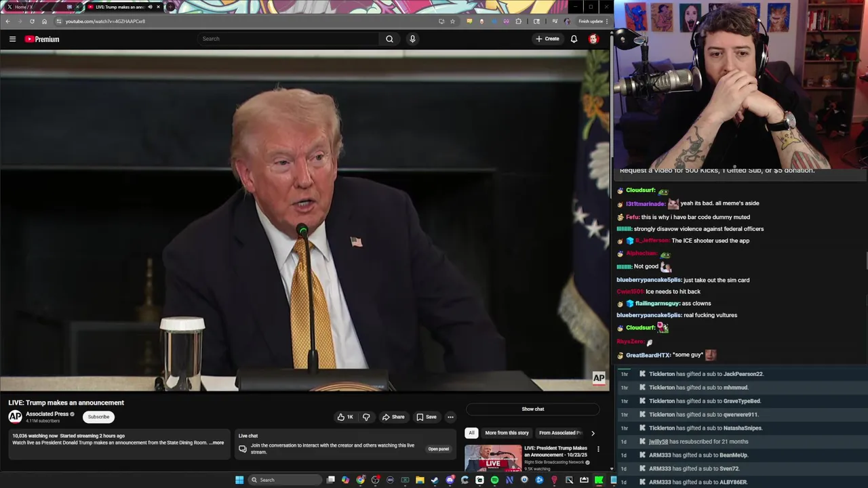Select More from this story chip

(507, 432)
